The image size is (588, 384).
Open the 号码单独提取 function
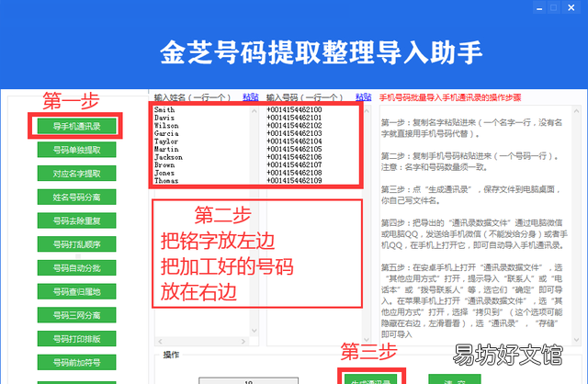coord(76,150)
